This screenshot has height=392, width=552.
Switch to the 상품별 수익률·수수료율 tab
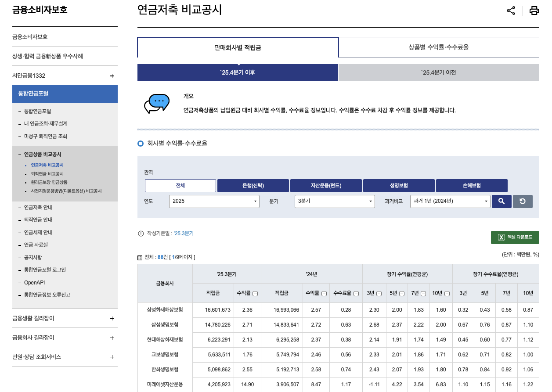(x=439, y=47)
